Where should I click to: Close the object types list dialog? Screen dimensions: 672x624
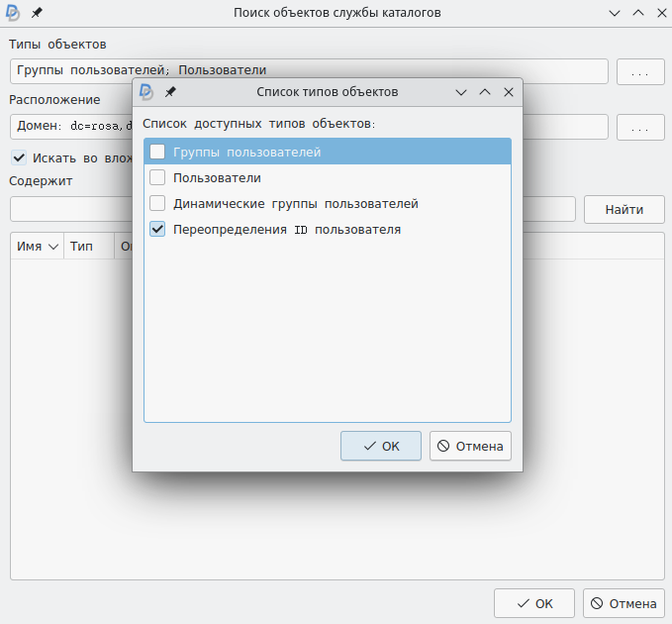click(509, 91)
